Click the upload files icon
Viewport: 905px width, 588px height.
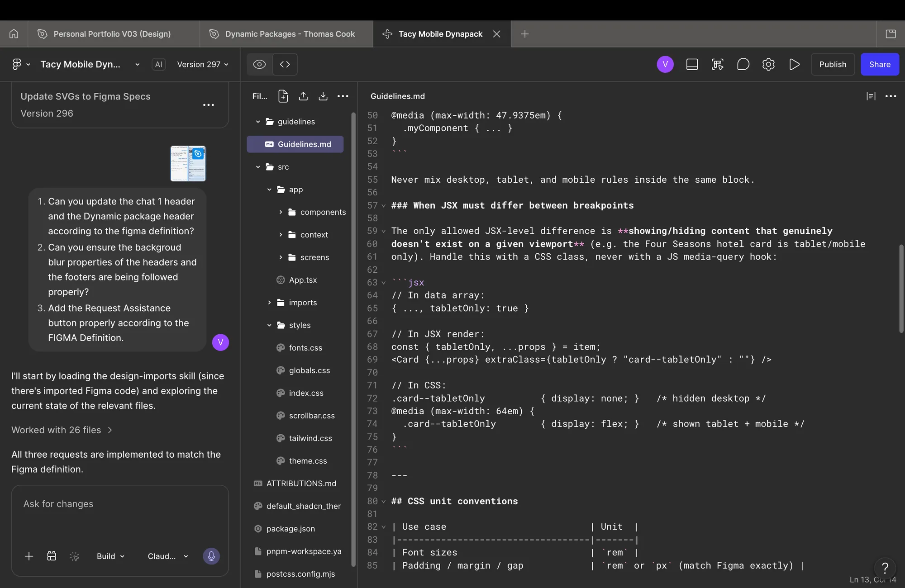point(303,96)
